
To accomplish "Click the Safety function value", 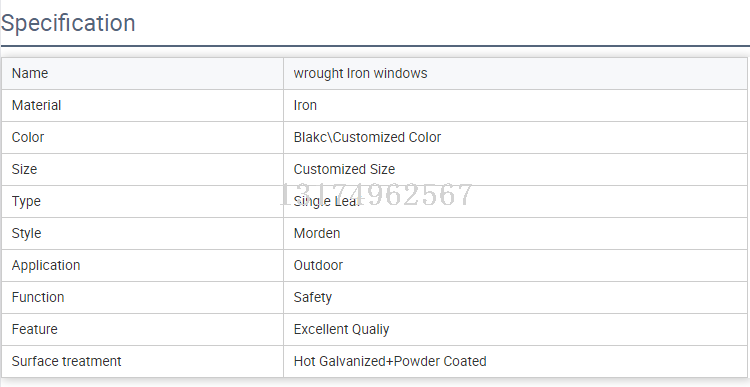I will click(312, 298).
